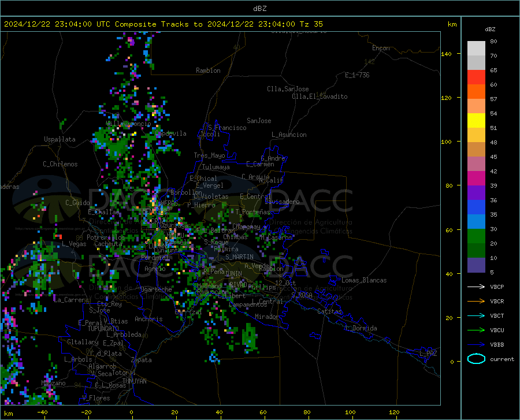Click the green radar echo cell near Mirador
This screenshot has height=420, width=520.
[x=250, y=336]
